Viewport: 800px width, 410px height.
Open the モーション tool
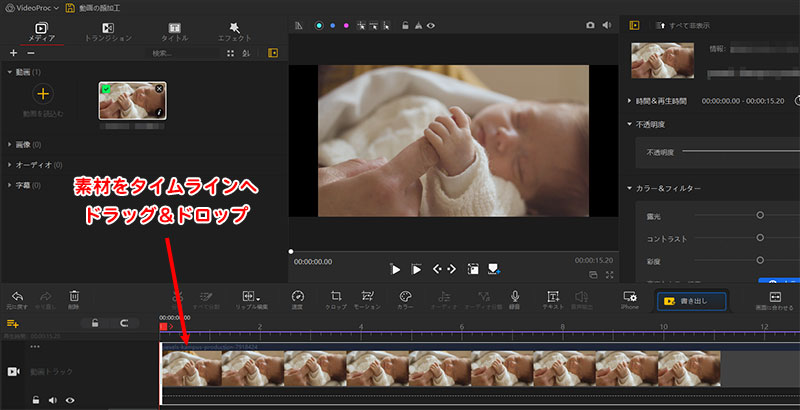[367, 299]
